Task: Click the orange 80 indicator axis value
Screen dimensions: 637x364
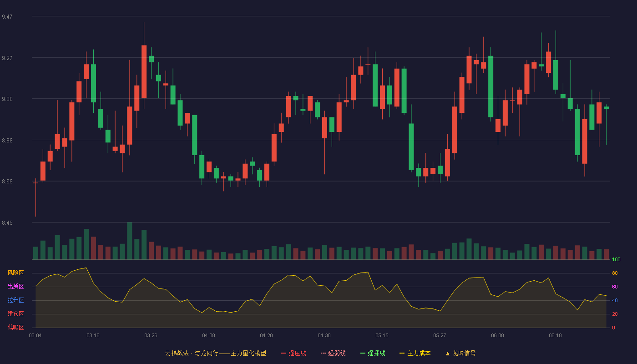Action: pyautogui.click(x=615, y=273)
